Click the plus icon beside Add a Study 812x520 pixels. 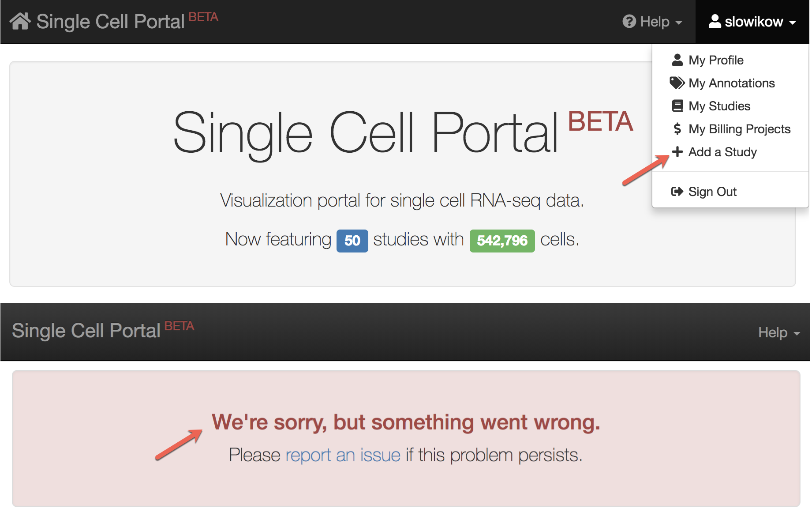pyautogui.click(x=677, y=151)
